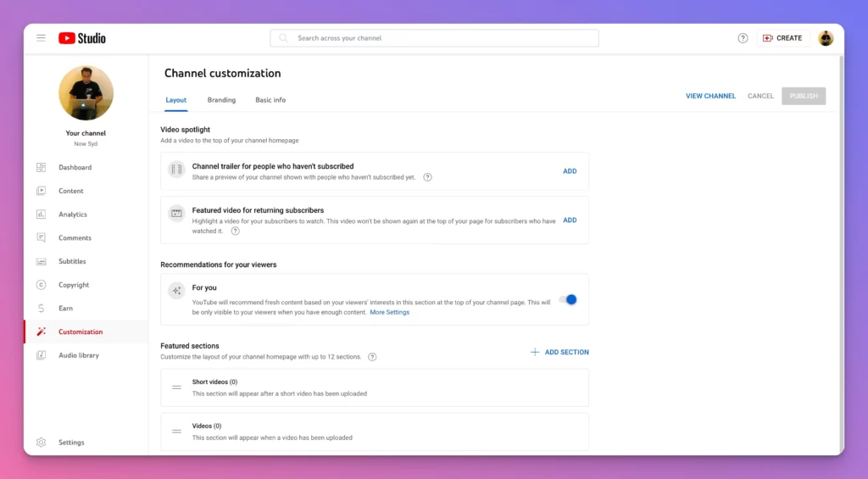The width and height of the screenshot is (868, 479).
Task: Open the help question mark icon in header
Action: pyautogui.click(x=743, y=38)
